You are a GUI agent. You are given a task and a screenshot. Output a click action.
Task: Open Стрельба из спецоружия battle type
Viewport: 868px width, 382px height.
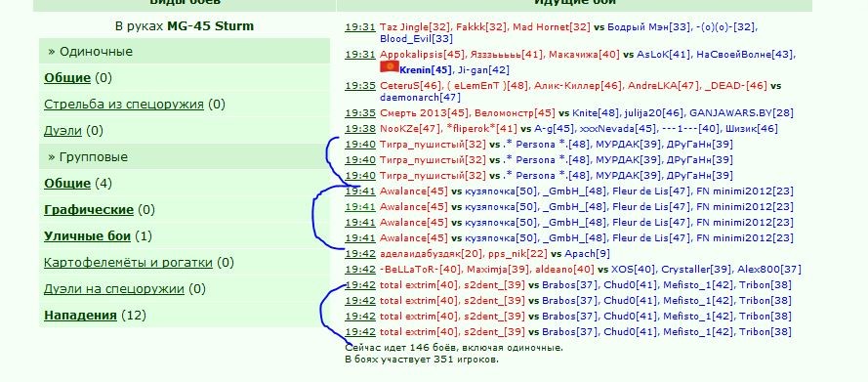click(x=123, y=105)
